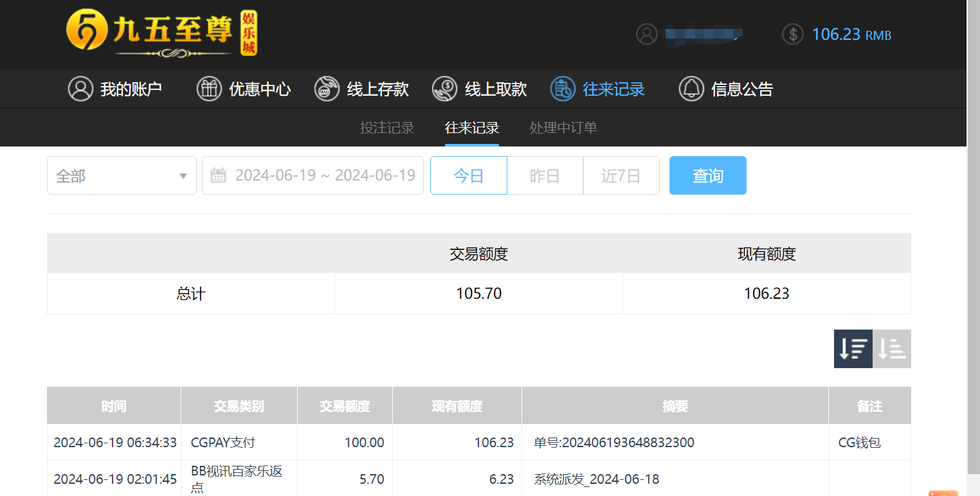The width and height of the screenshot is (980, 496).
Task: Open 线上取款 withdrawal icon
Action: [444, 89]
